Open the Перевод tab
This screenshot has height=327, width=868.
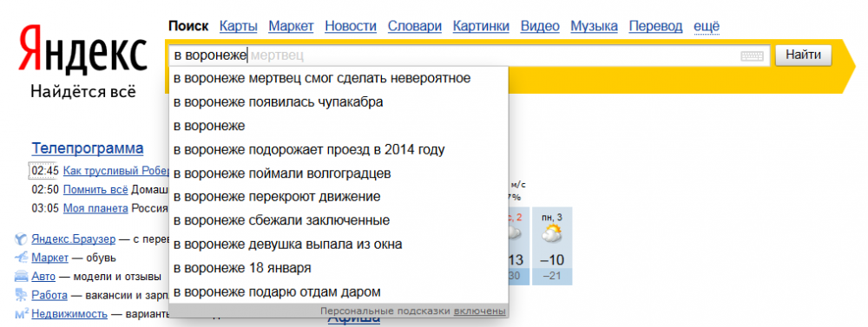pyautogui.click(x=656, y=26)
